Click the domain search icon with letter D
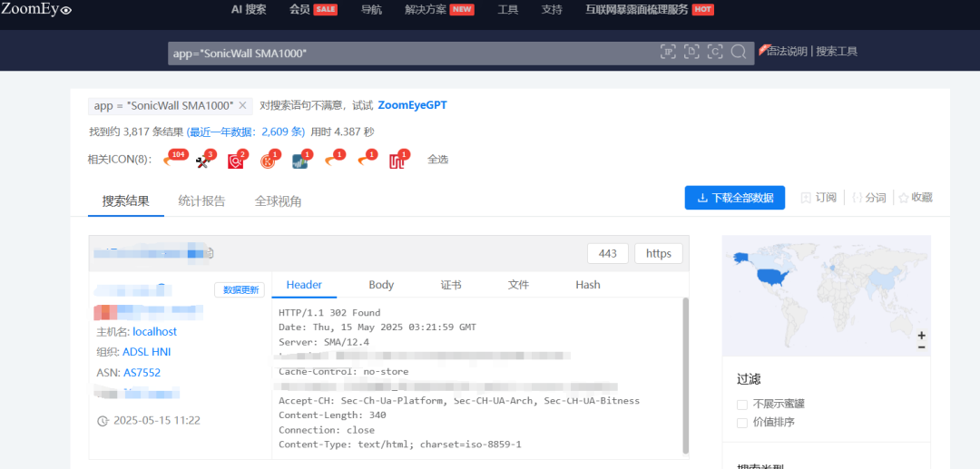This screenshot has height=469, width=980. coord(691,52)
